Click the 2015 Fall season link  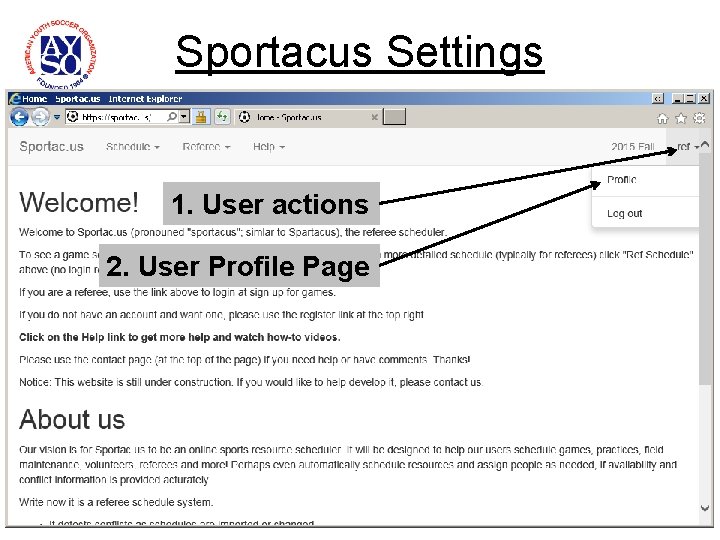(x=632, y=147)
